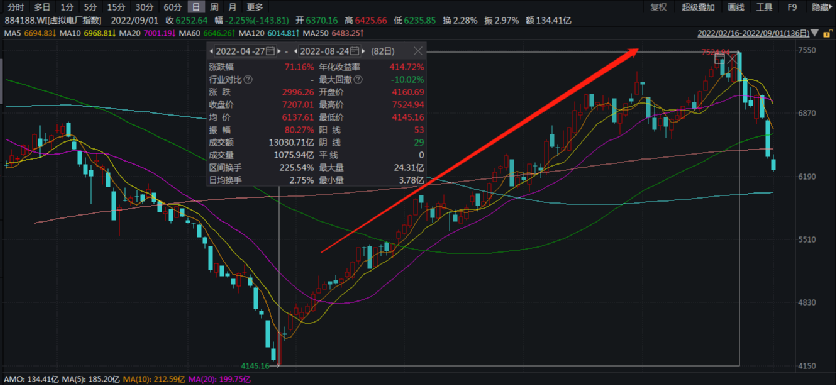Click the help icon beside 行业对比

coord(248,79)
